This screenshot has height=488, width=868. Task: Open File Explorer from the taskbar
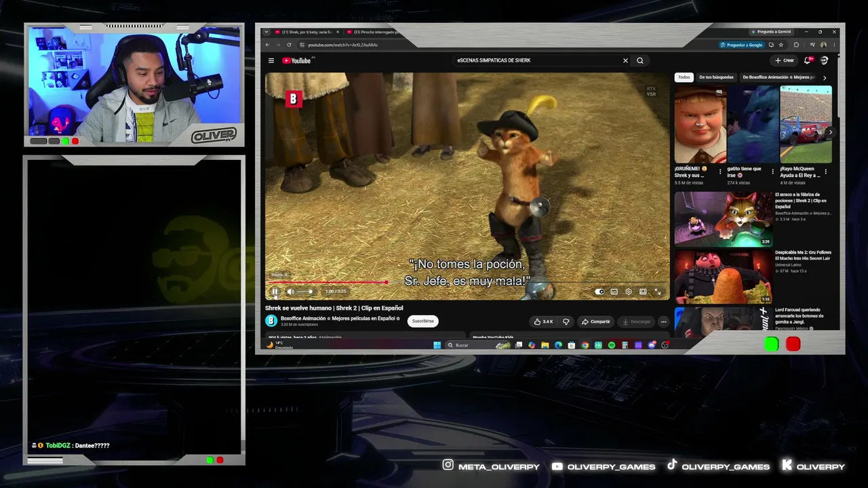coord(545,345)
